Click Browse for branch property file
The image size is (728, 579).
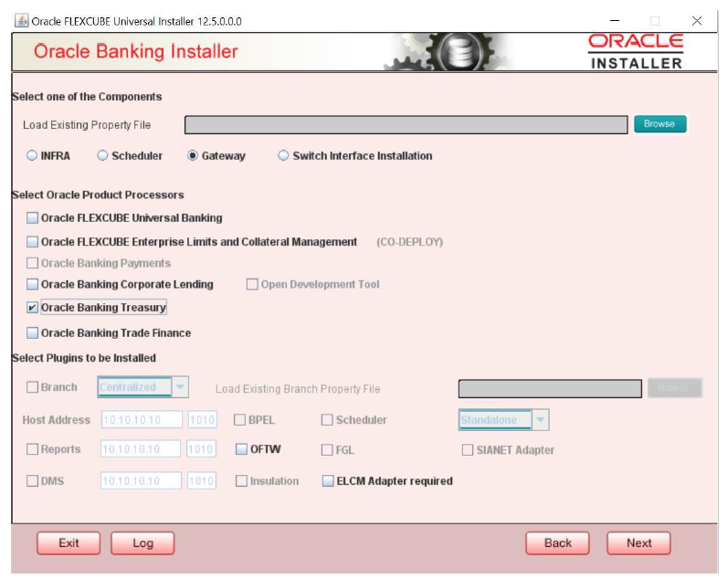[x=675, y=388]
